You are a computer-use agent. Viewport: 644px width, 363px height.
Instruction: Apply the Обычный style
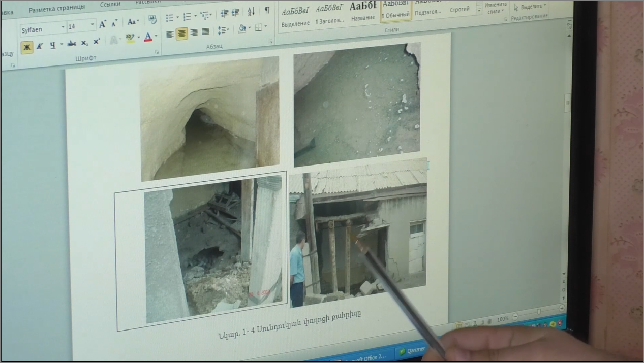point(395,10)
